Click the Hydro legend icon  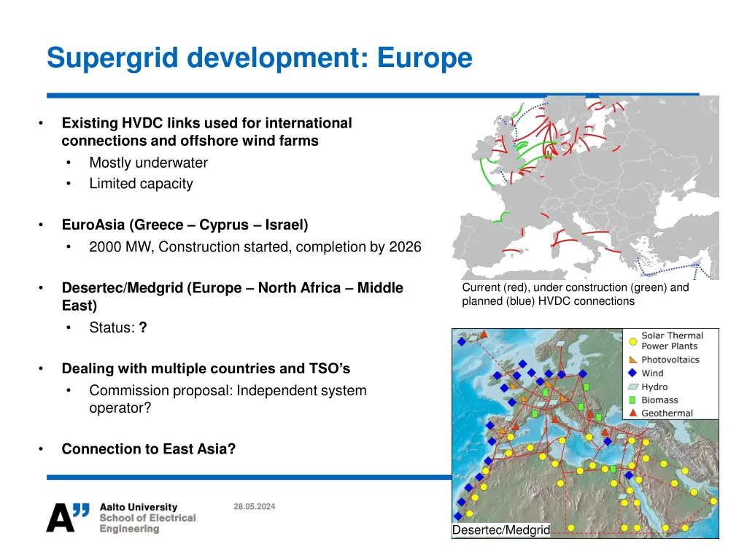pos(632,387)
